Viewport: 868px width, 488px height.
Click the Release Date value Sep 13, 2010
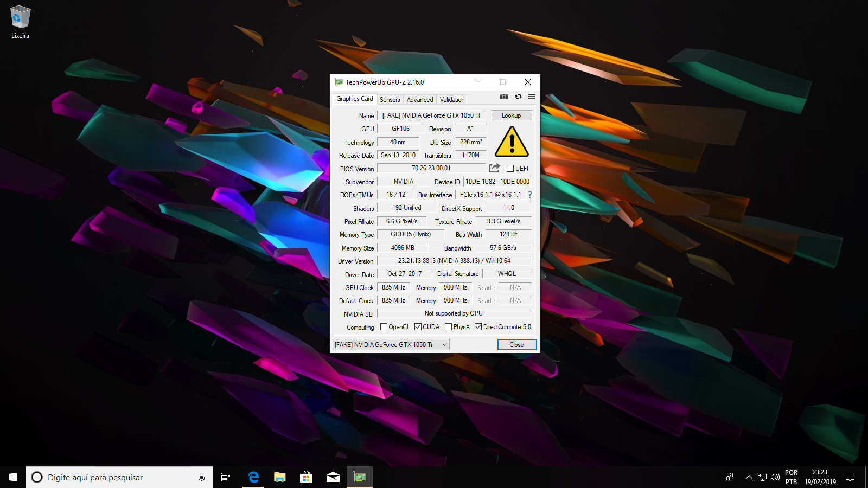pos(398,155)
